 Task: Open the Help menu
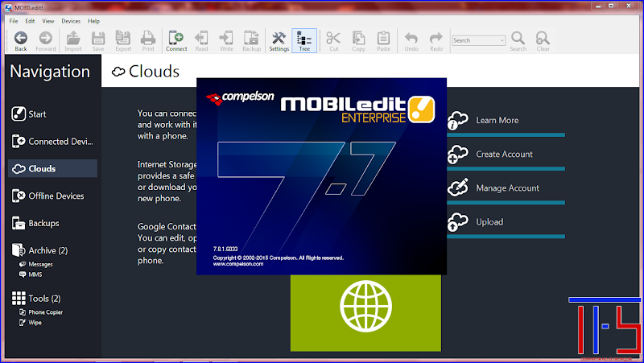tap(93, 21)
